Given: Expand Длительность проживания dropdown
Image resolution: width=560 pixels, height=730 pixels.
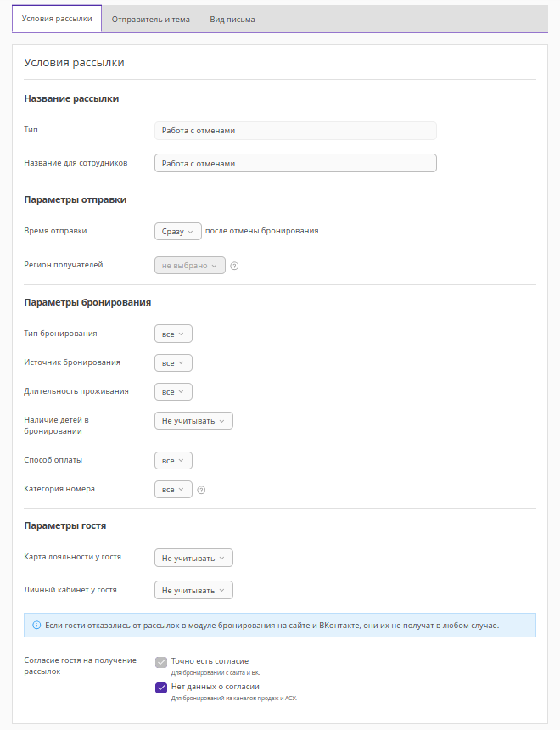Looking at the screenshot, I should tap(173, 392).
